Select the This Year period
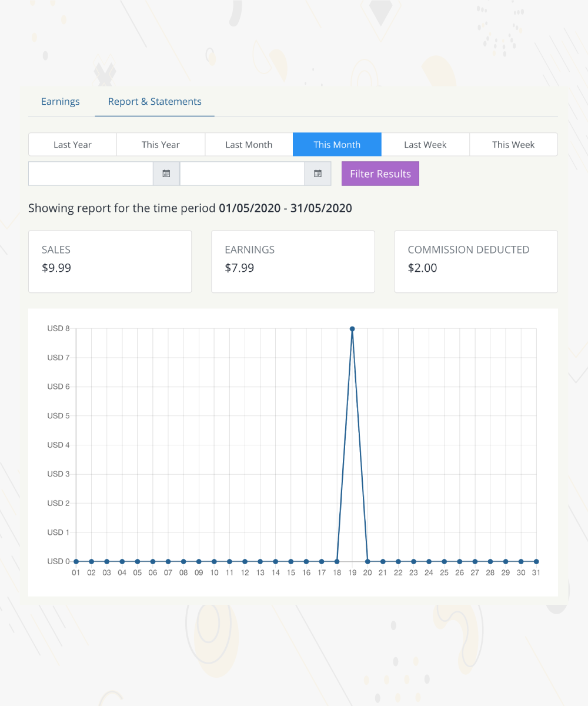Image resolution: width=588 pixels, height=706 pixels. [x=161, y=145]
